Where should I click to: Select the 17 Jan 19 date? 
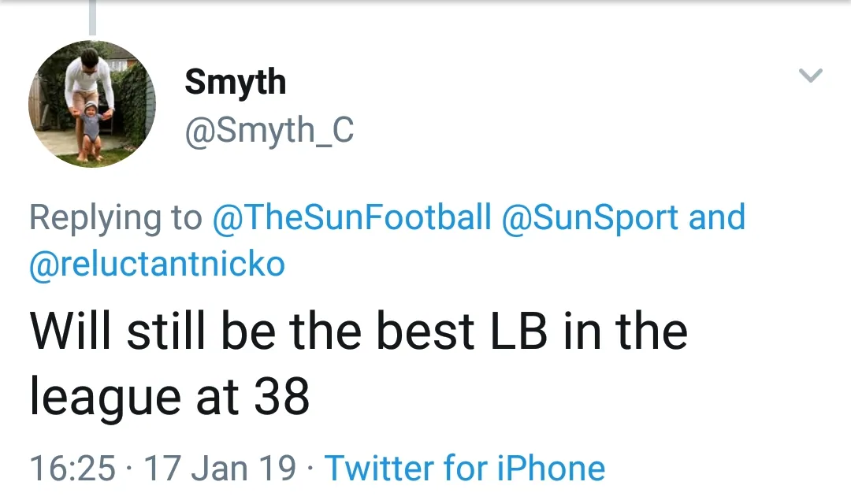(x=221, y=468)
